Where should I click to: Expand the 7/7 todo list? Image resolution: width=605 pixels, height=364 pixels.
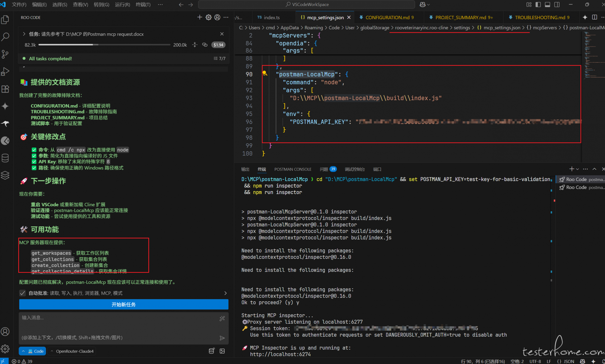click(x=220, y=59)
